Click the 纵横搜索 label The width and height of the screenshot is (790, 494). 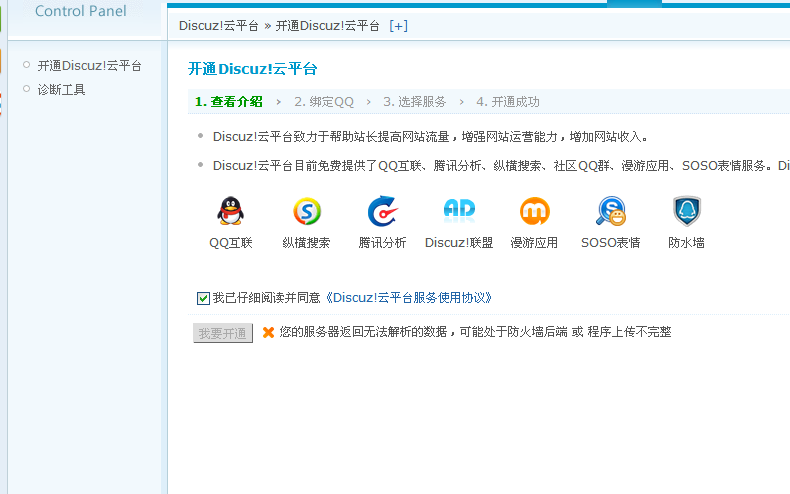click(306, 243)
